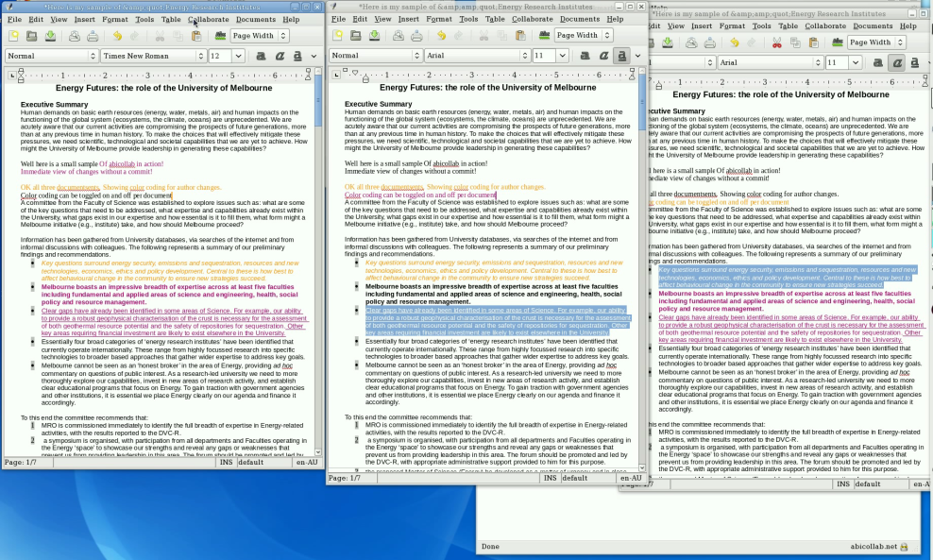Click the Open file icon in the left window
This screenshot has width=933, height=560.
tap(31, 36)
